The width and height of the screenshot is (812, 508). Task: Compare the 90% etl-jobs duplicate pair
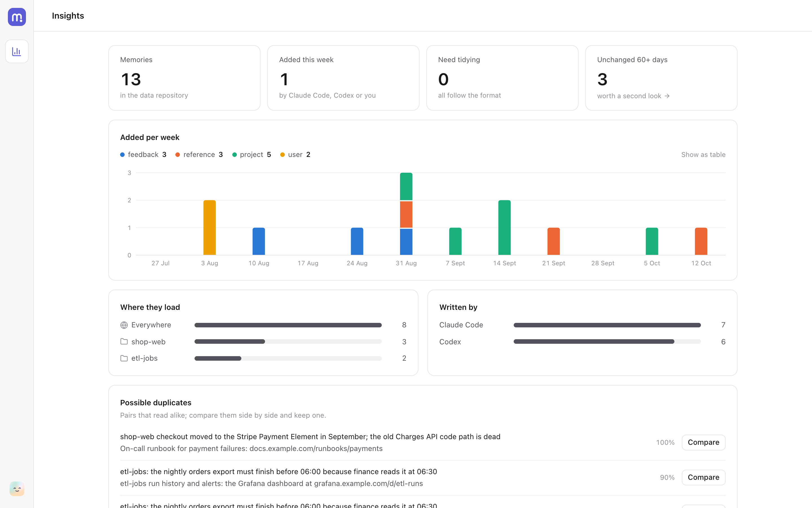(x=703, y=478)
